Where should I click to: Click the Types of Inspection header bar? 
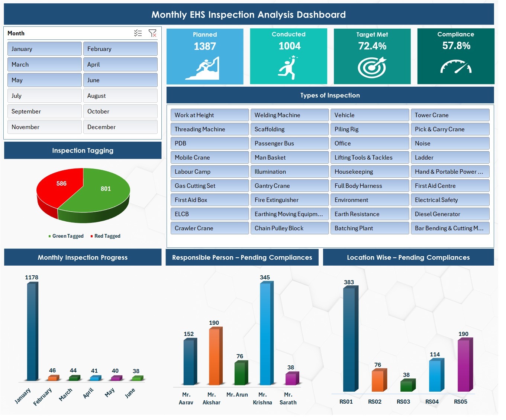click(x=330, y=95)
